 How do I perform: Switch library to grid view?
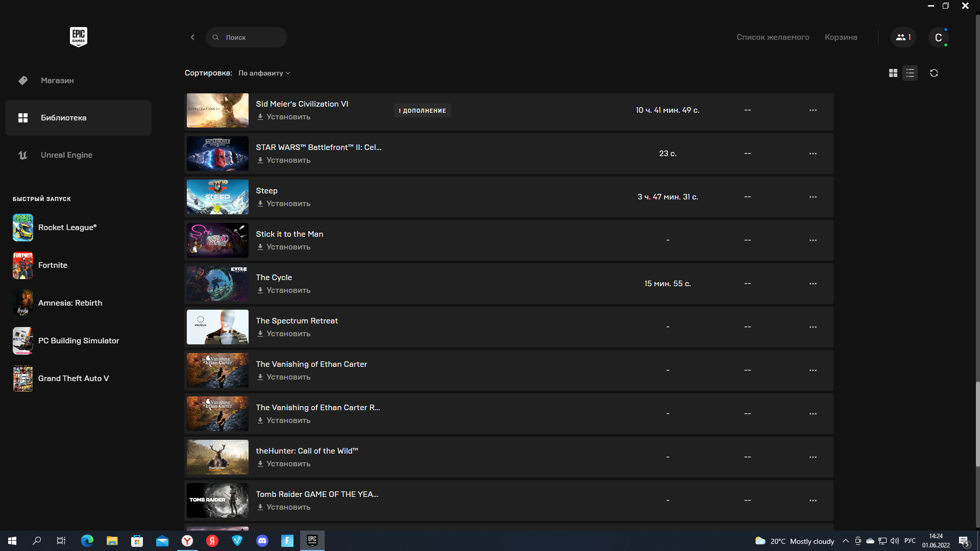point(893,73)
